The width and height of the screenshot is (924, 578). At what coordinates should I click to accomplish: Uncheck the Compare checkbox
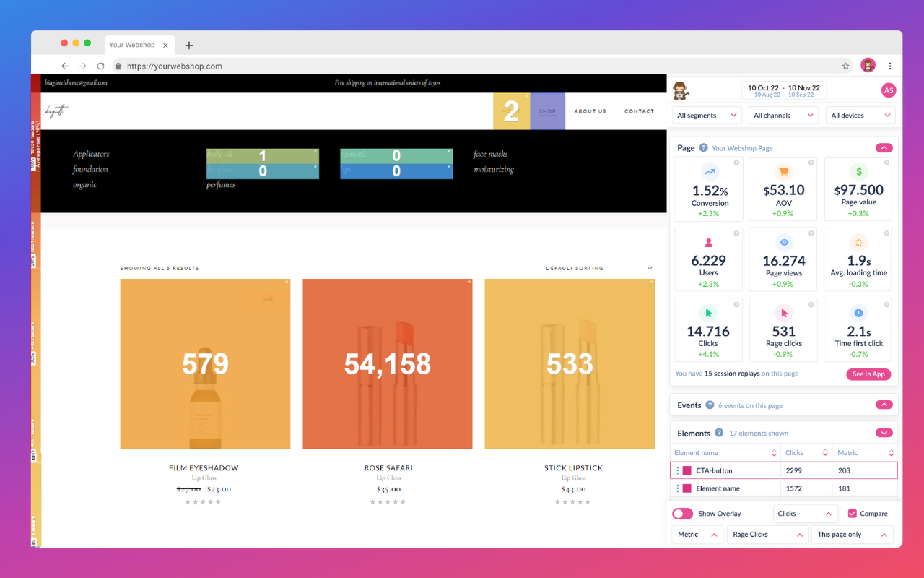pyautogui.click(x=852, y=514)
